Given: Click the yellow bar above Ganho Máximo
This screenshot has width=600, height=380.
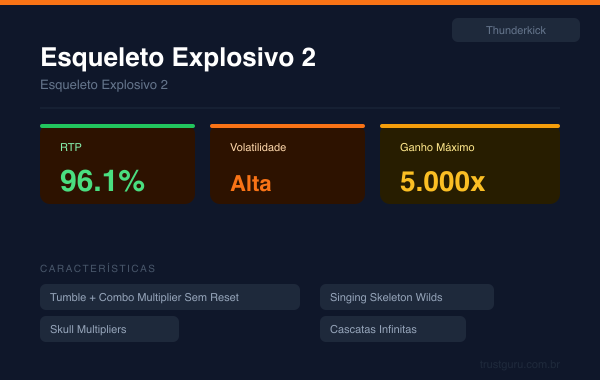Looking at the screenshot, I should point(470,126).
